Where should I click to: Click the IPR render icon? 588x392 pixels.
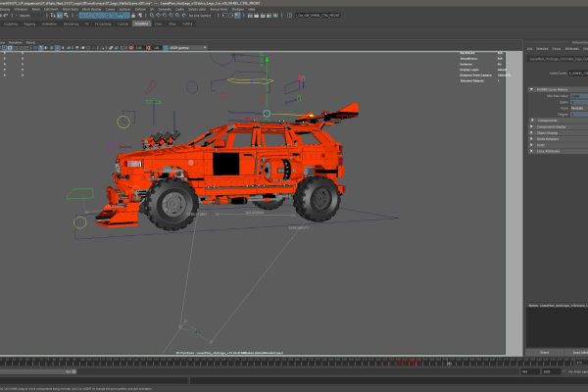[263, 16]
